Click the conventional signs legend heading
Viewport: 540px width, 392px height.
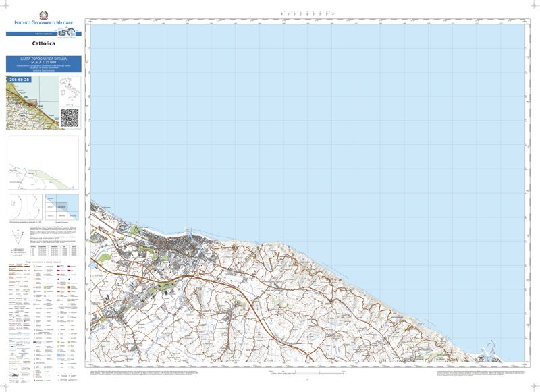(x=45, y=262)
